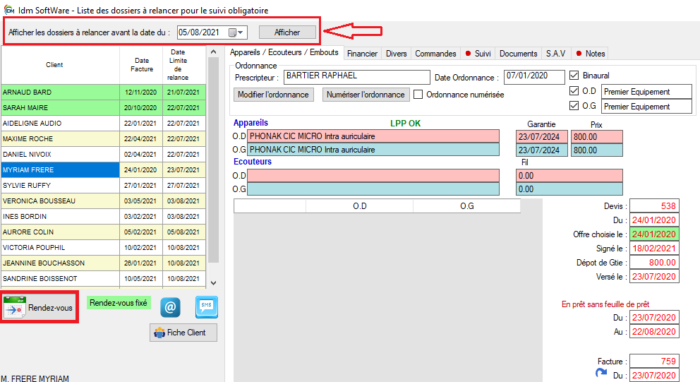Click the email @ icon
Screen dimensions: 700x382
tap(170, 307)
